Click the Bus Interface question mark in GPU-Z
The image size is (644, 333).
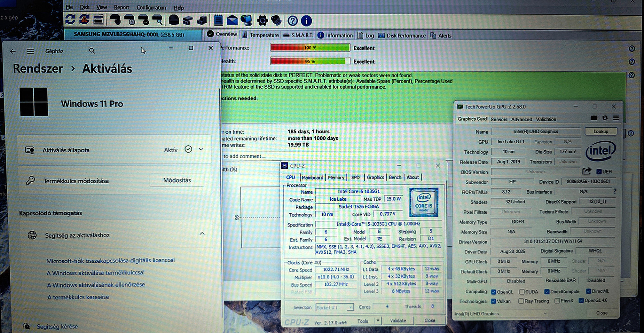coord(615,191)
